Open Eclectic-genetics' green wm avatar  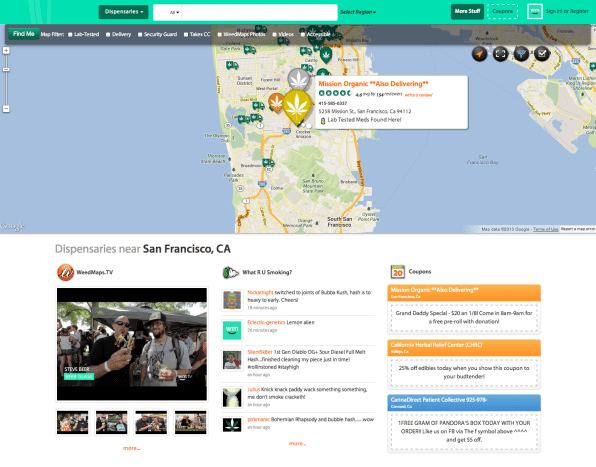[232, 330]
